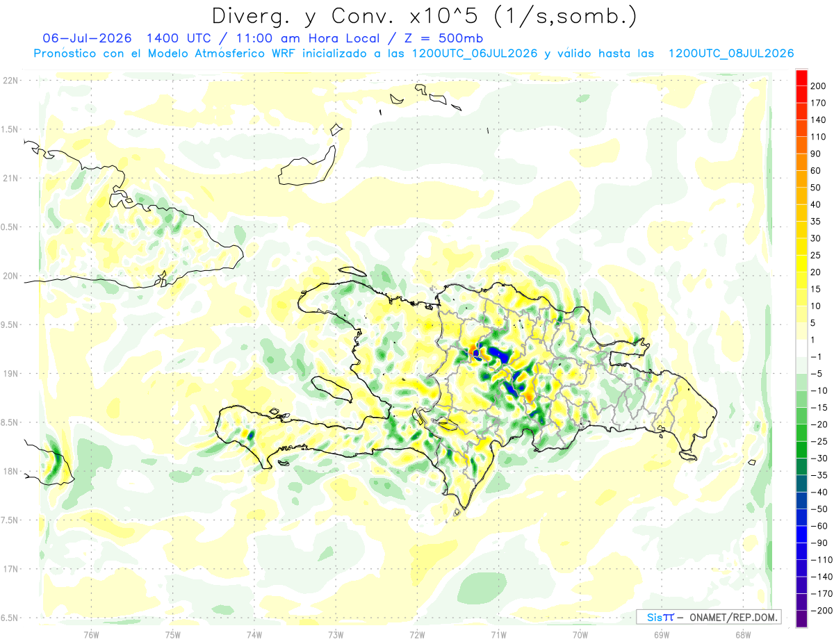Screen dimensions: 834x644
Task: Click the white colorbar band between -1 and 1
Action: (x=801, y=348)
